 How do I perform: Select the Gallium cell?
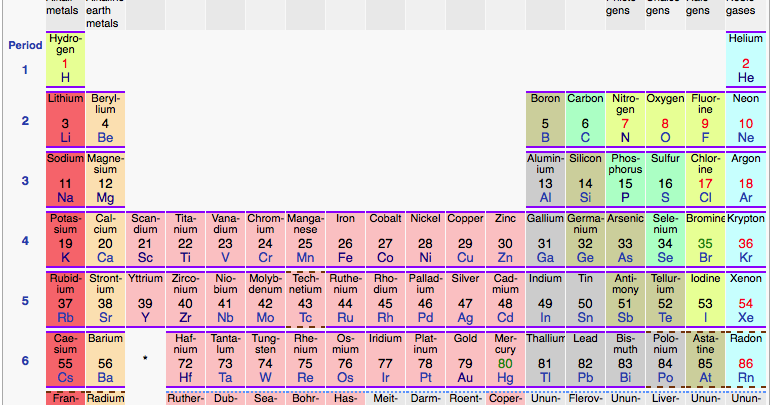(x=545, y=239)
